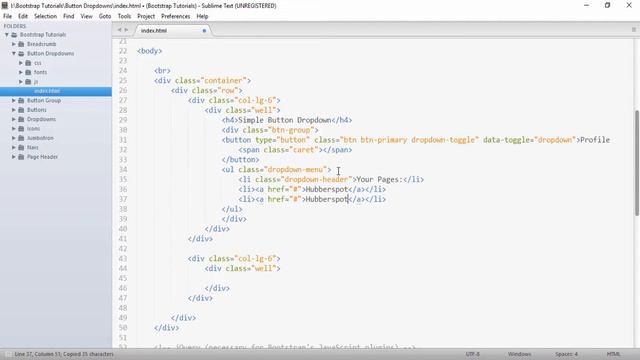The height and width of the screenshot is (360, 640).
Task: Open the Tools menu
Action: pos(124,16)
